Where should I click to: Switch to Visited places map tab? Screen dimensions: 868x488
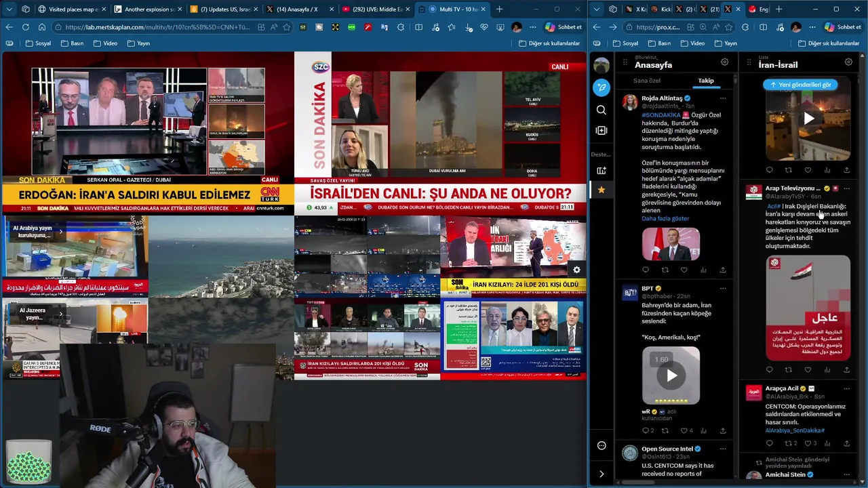(x=73, y=9)
